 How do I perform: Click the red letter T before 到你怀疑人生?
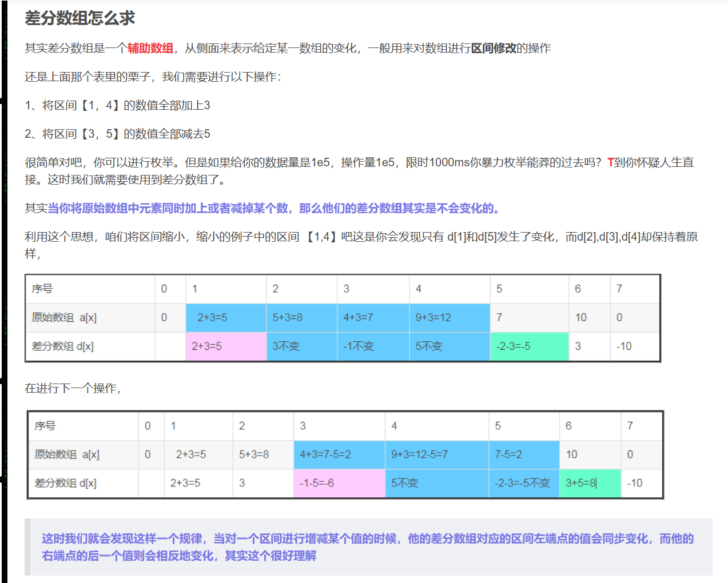click(x=610, y=163)
